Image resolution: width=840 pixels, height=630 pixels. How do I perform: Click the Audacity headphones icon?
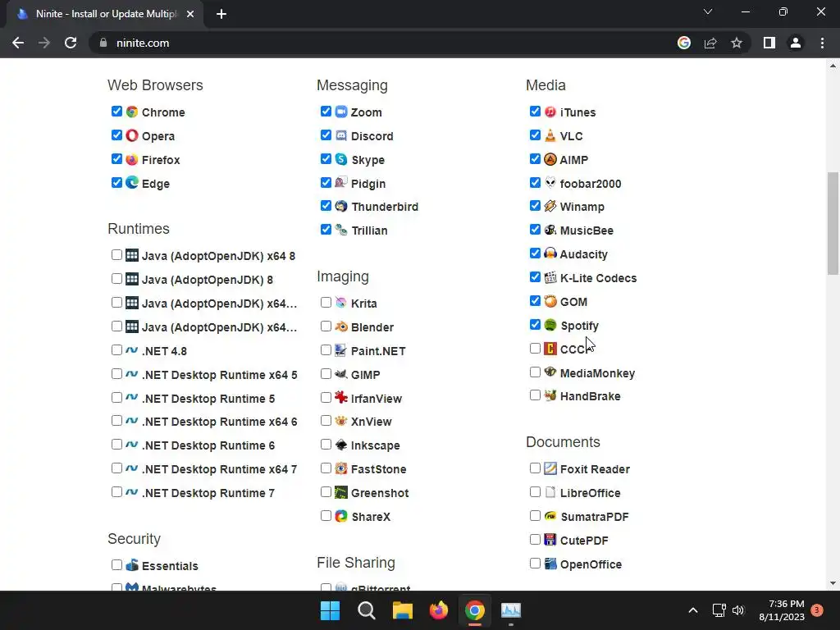point(550,253)
